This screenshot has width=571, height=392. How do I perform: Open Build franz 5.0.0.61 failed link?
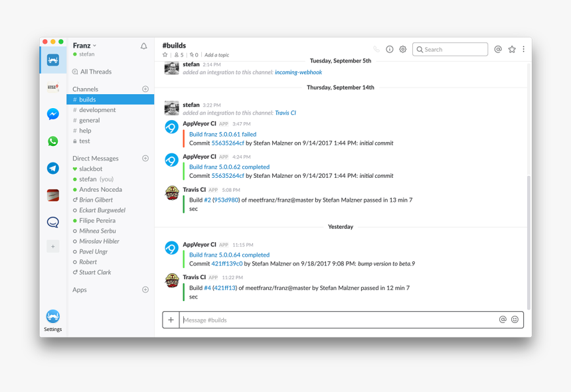pyautogui.click(x=223, y=134)
